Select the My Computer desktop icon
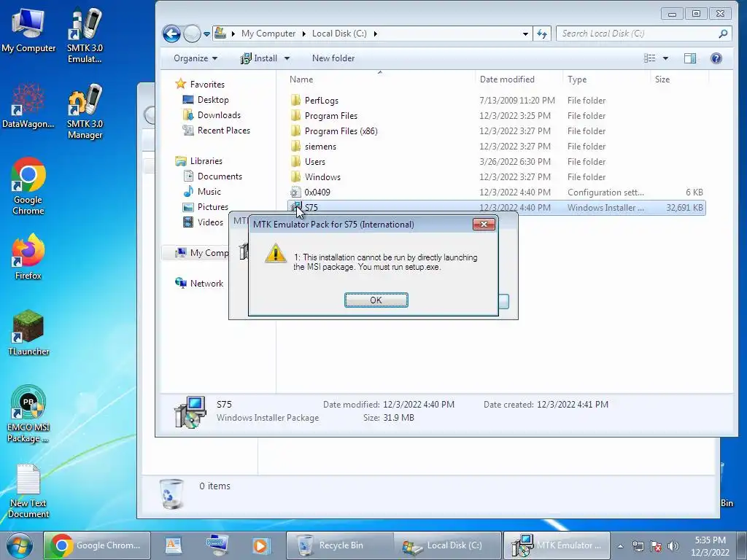The width and height of the screenshot is (747, 560). (28, 31)
